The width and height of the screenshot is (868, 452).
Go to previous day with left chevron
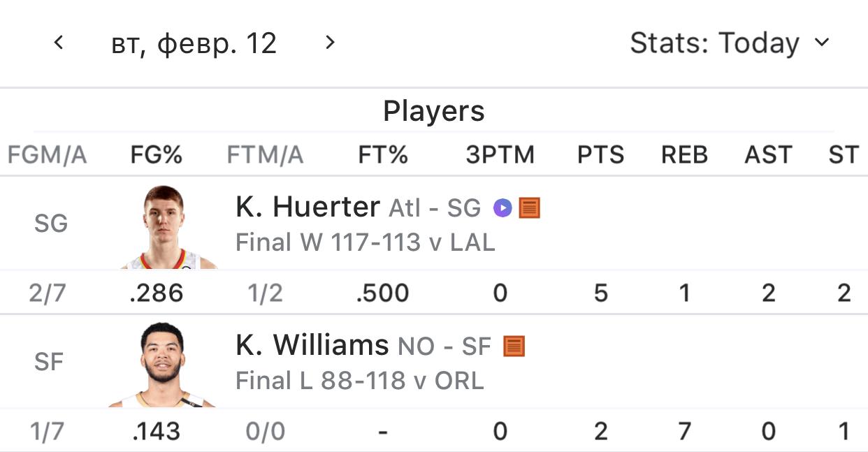click(59, 43)
